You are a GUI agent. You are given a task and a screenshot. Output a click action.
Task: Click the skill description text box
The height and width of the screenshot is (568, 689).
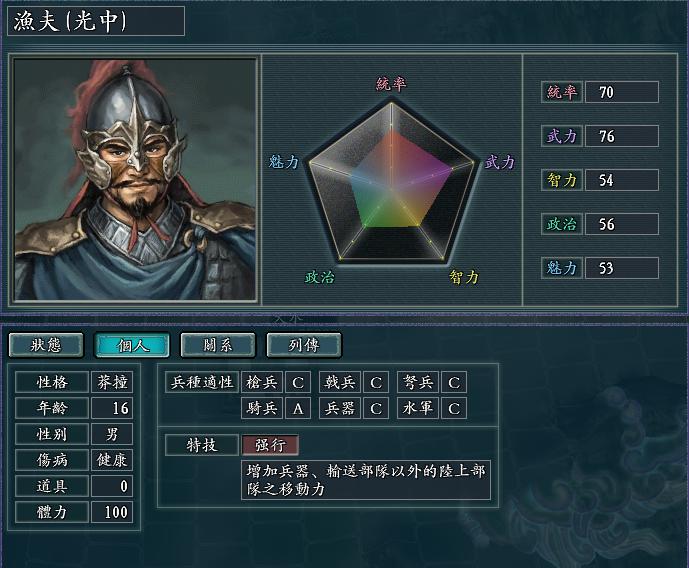(x=366, y=480)
